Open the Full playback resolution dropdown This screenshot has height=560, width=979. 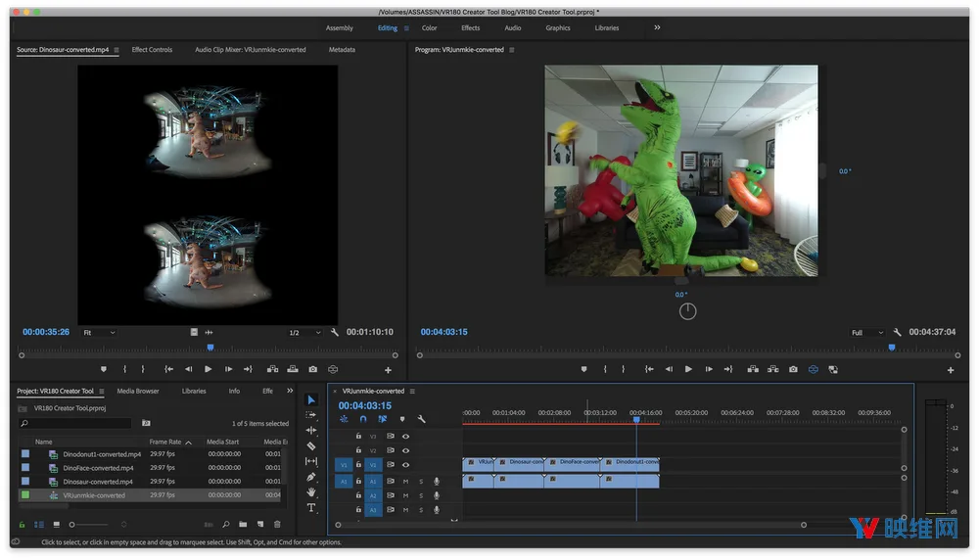click(867, 333)
